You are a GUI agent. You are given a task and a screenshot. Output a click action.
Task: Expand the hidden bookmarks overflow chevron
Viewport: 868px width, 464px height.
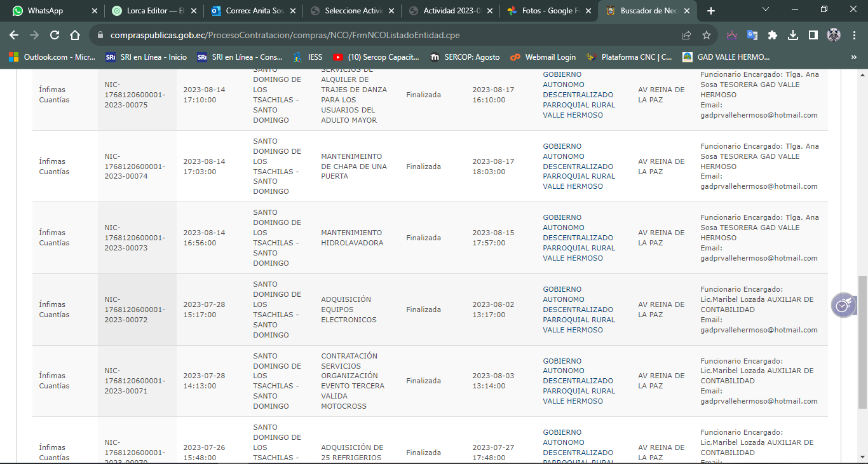click(x=853, y=57)
